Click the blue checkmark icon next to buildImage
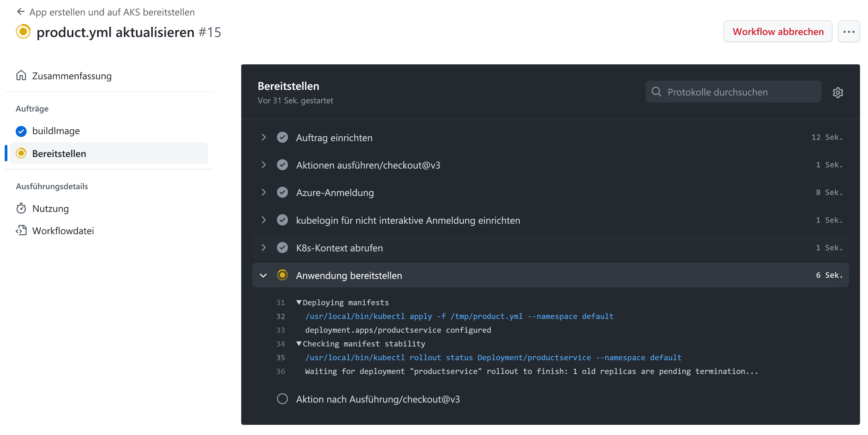Screen dimensions: 868x435 click(21, 131)
